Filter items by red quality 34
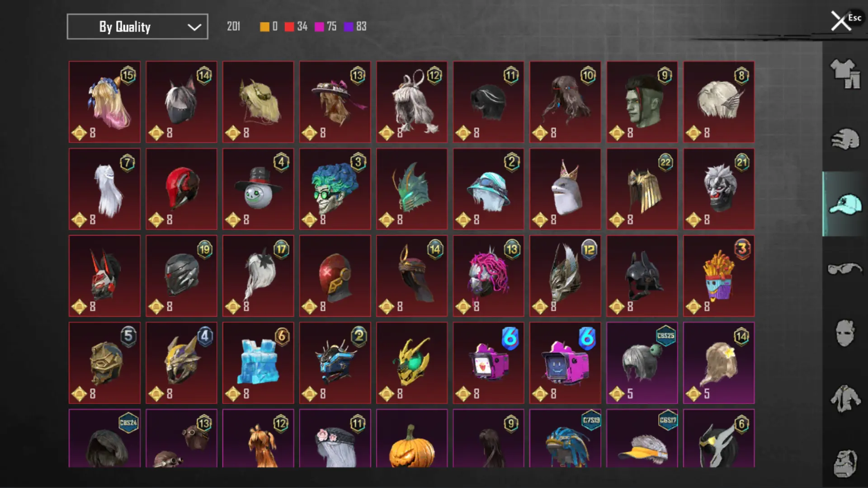 (296, 27)
